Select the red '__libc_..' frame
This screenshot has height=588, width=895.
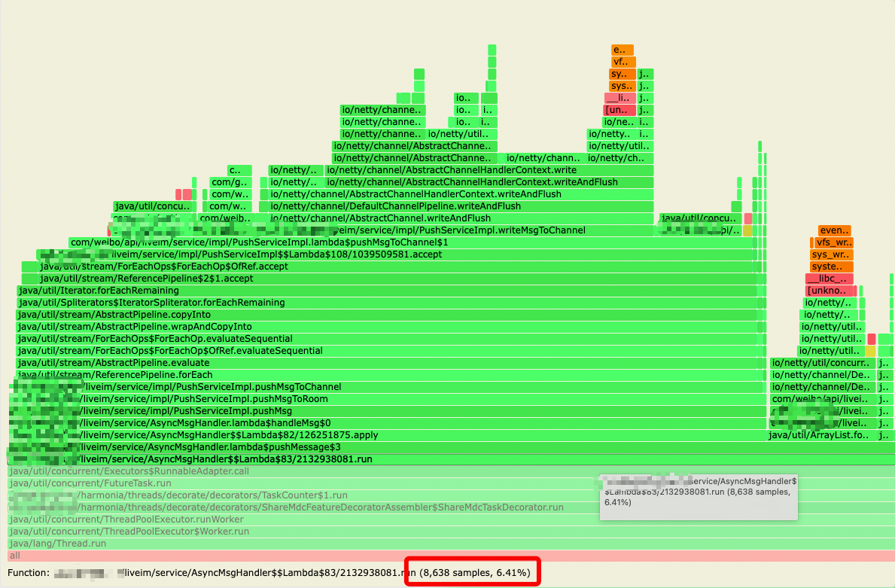coord(830,279)
